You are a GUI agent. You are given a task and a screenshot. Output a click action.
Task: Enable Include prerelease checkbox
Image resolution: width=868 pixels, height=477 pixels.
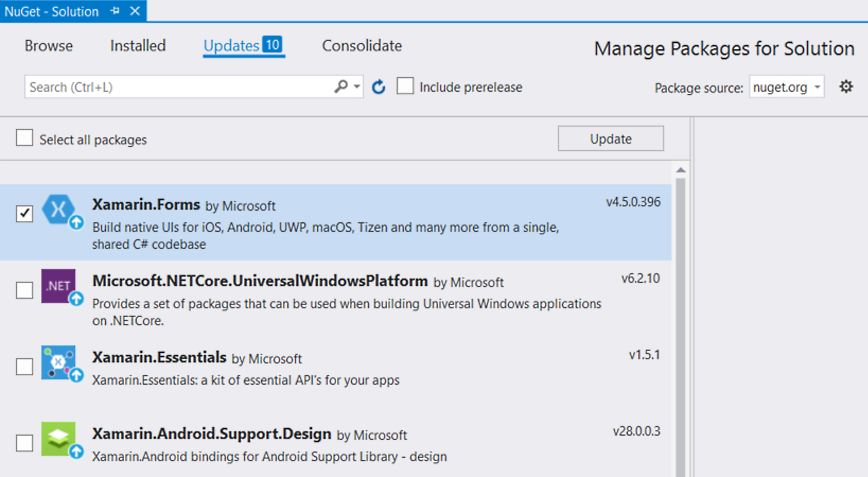tap(405, 86)
